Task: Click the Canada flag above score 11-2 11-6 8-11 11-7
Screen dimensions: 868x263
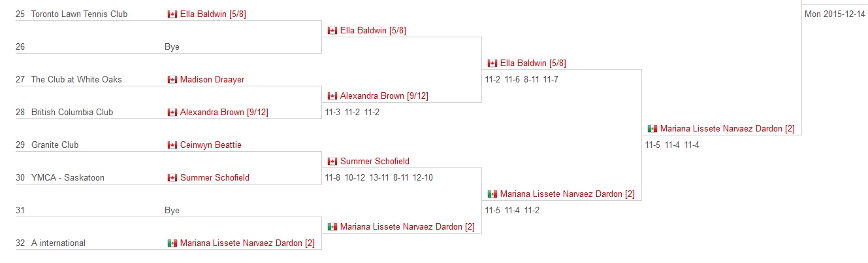Action: [x=492, y=63]
